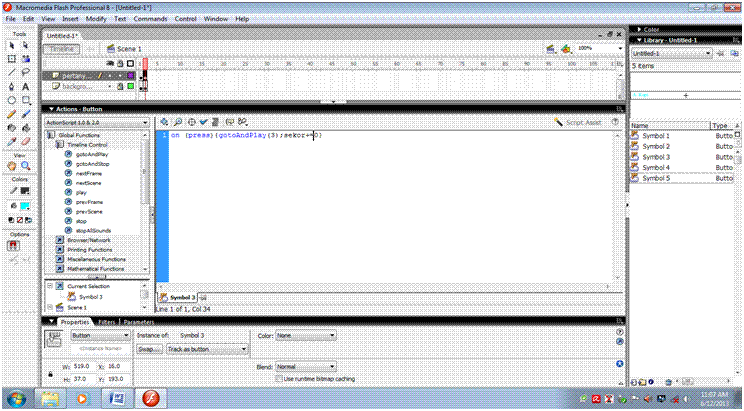Viewport: 744px width, 411px height.
Task: Open the Commands menu
Action: pyautogui.click(x=150, y=19)
